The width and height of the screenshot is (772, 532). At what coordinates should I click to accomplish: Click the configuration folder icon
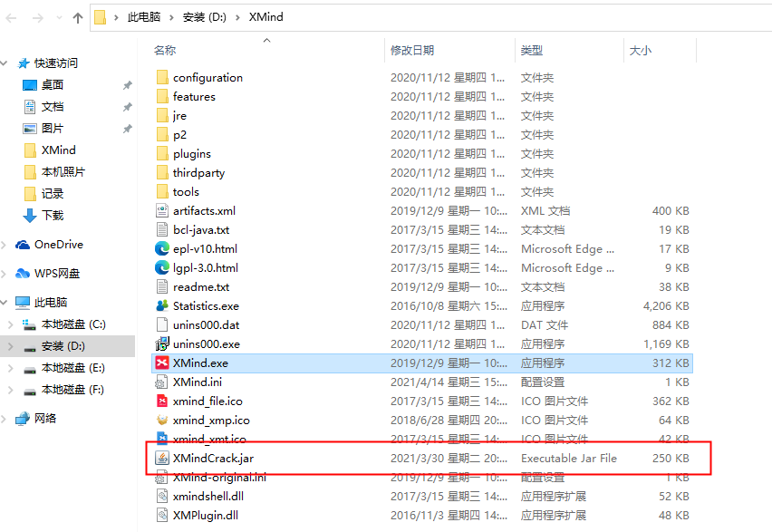pyautogui.click(x=162, y=77)
